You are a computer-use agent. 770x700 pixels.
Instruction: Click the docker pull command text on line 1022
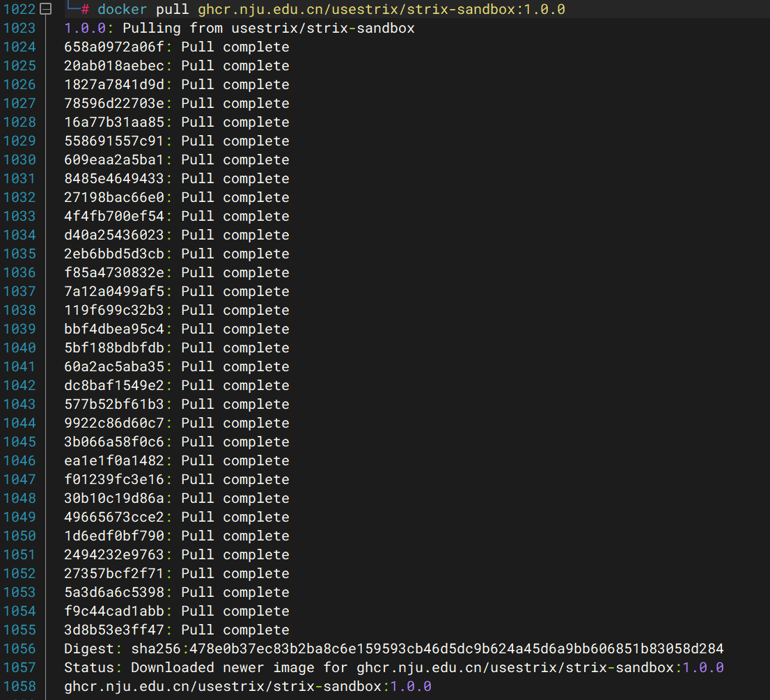331,9
